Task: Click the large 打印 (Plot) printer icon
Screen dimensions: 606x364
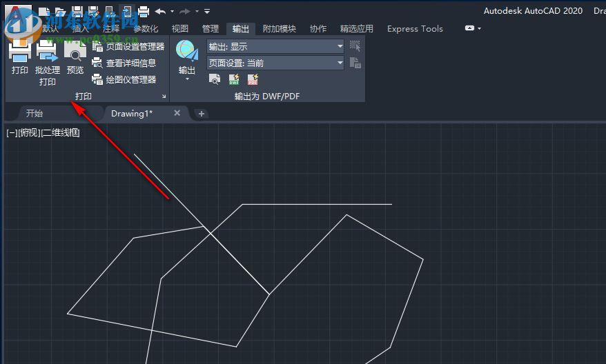Action: tap(20, 50)
